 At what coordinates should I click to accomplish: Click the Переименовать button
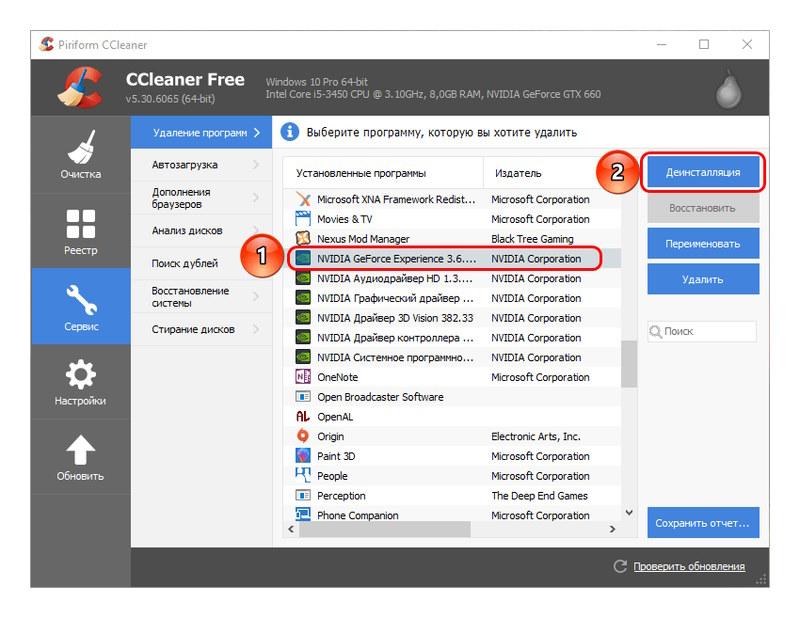point(703,244)
